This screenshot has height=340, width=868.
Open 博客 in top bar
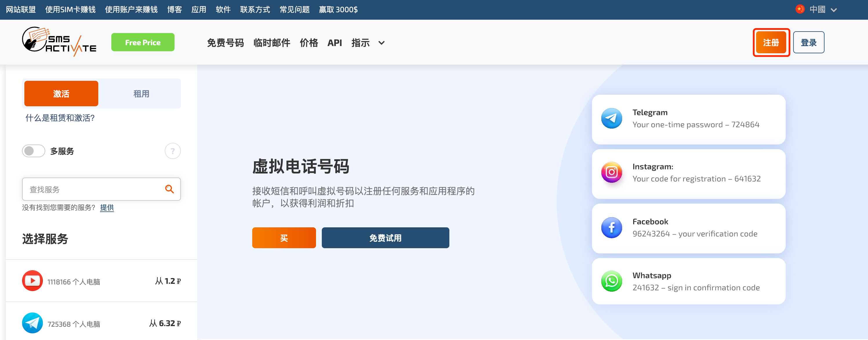[x=175, y=10]
